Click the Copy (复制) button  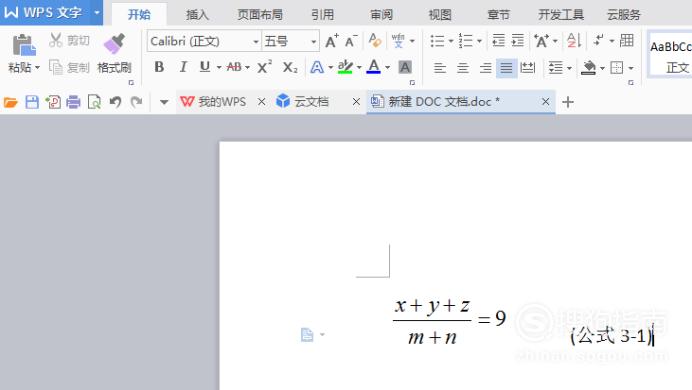[69, 68]
